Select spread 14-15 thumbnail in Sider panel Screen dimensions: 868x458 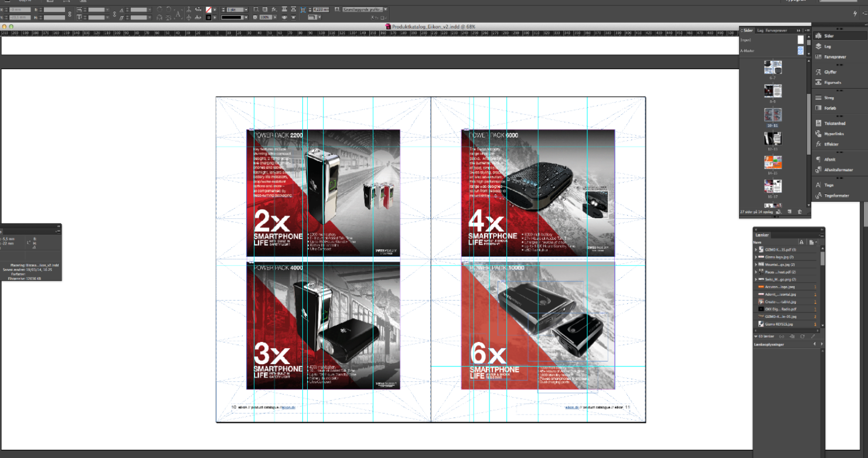click(773, 162)
